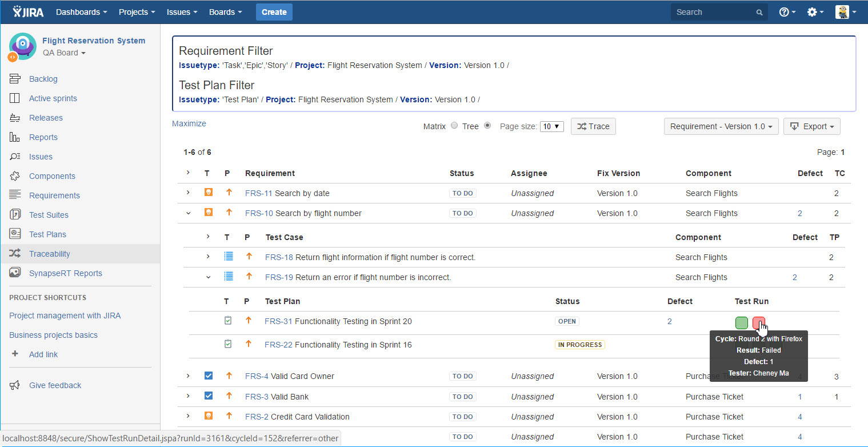
Task: Collapse the FRS-10 Search by flight number row
Action: [188, 213]
